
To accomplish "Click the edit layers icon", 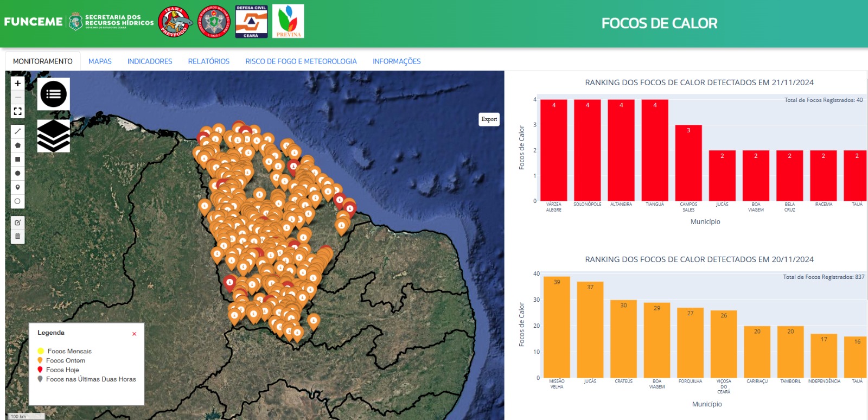I will click(x=18, y=222).
